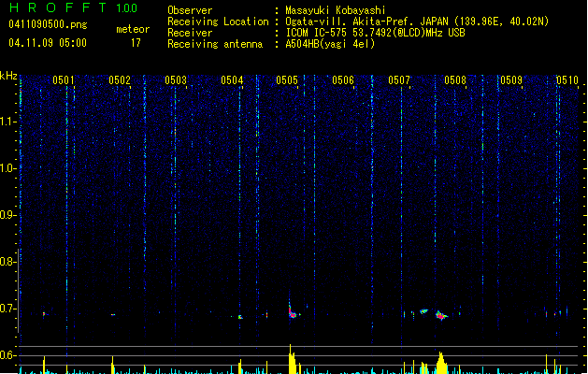Click the 1.1 kHz axis label

[x=7, y=122]
